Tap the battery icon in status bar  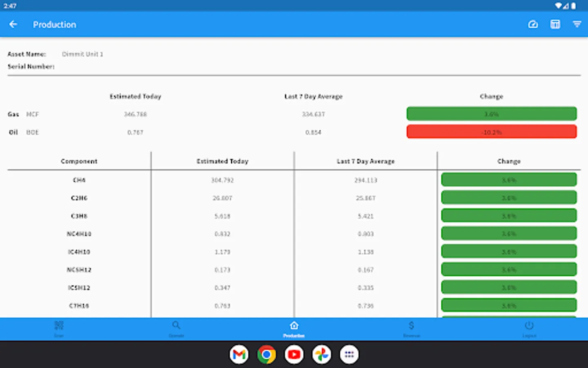pyautogui.click(x=574, y=6)
